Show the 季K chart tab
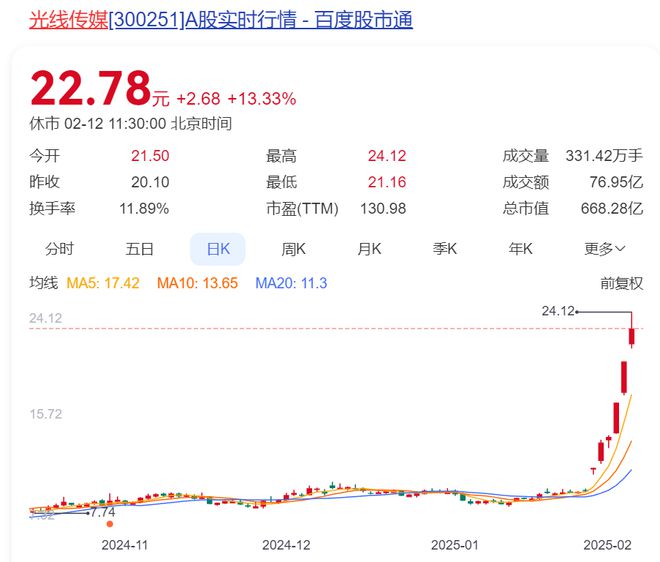Viewport: 660px width, 562px height. 445,249
